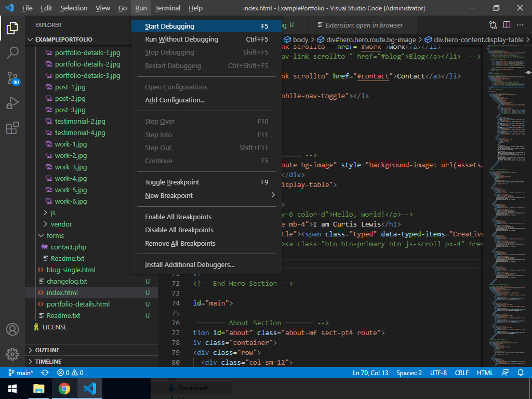Image resolution: width=532 pixels, height=399 pixels.
Task: Open the Search view in activity bar
Action: pos(12,52)
